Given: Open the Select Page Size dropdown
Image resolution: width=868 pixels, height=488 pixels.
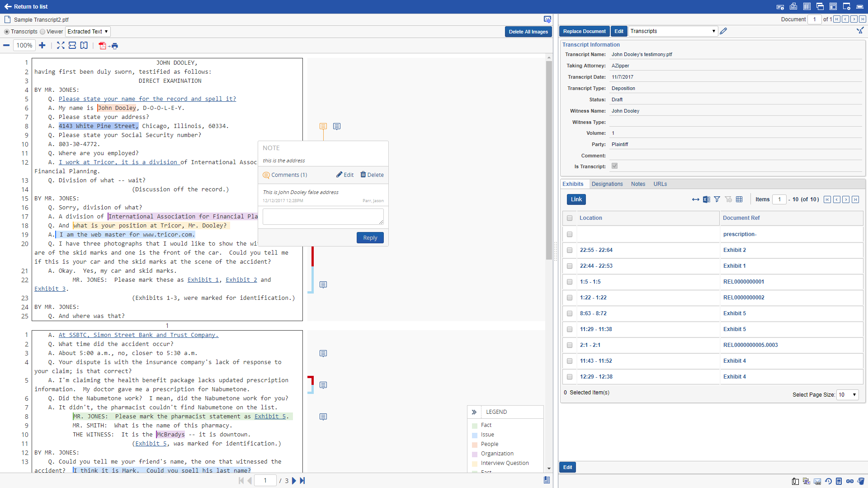Looking at the screenshot, I should (847, 395).
